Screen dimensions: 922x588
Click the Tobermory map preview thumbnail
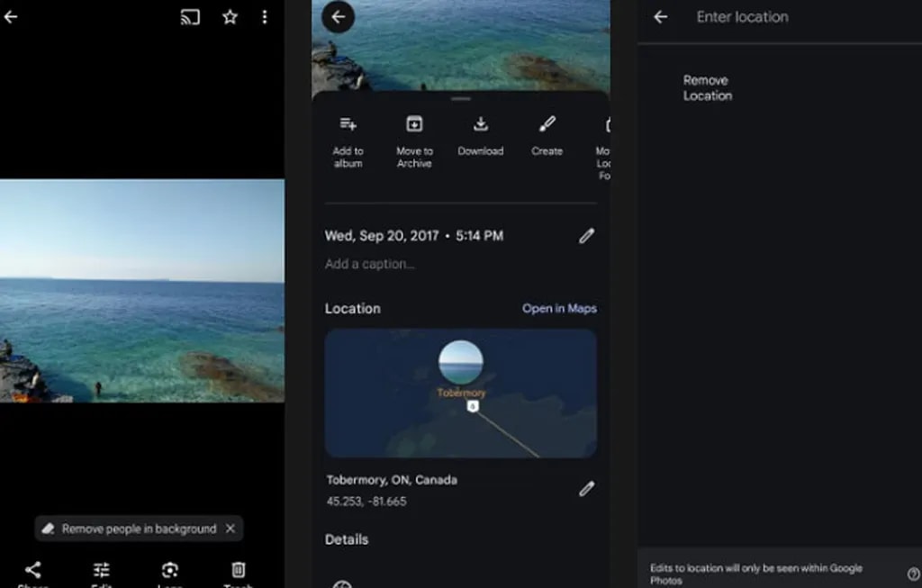click(x=460, y=392)
